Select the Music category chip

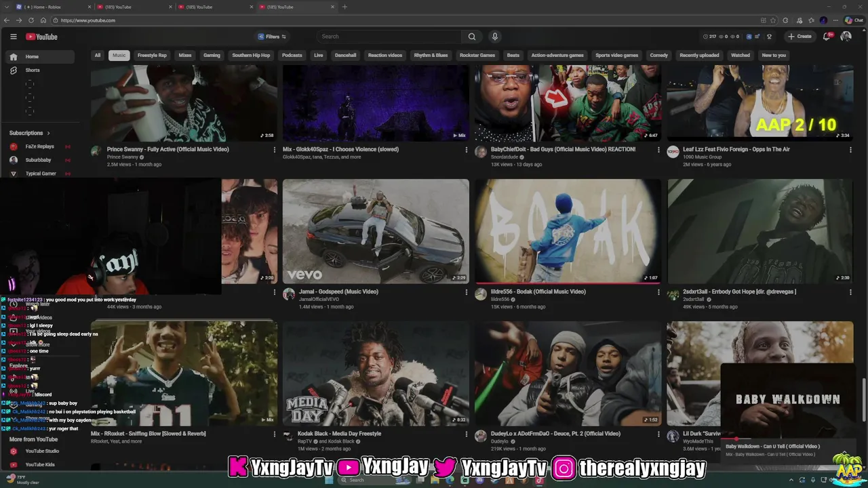click(119, 56)
